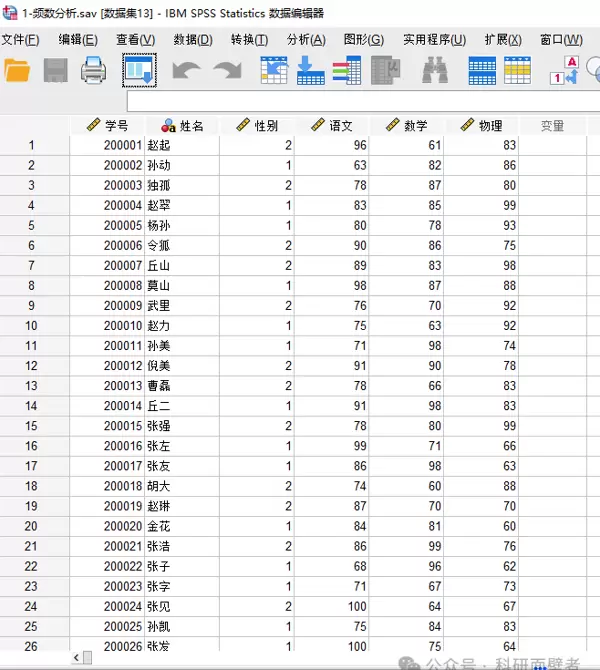
Task: Select the 姓名 column header
Action: click(x=183, y=126)
